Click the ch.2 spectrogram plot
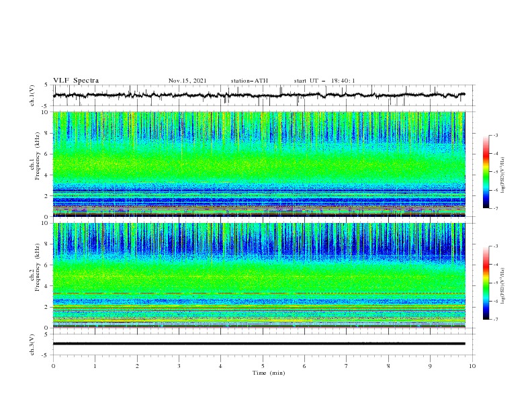The height and width of the screenshot is (411, 532). point(259,275)
